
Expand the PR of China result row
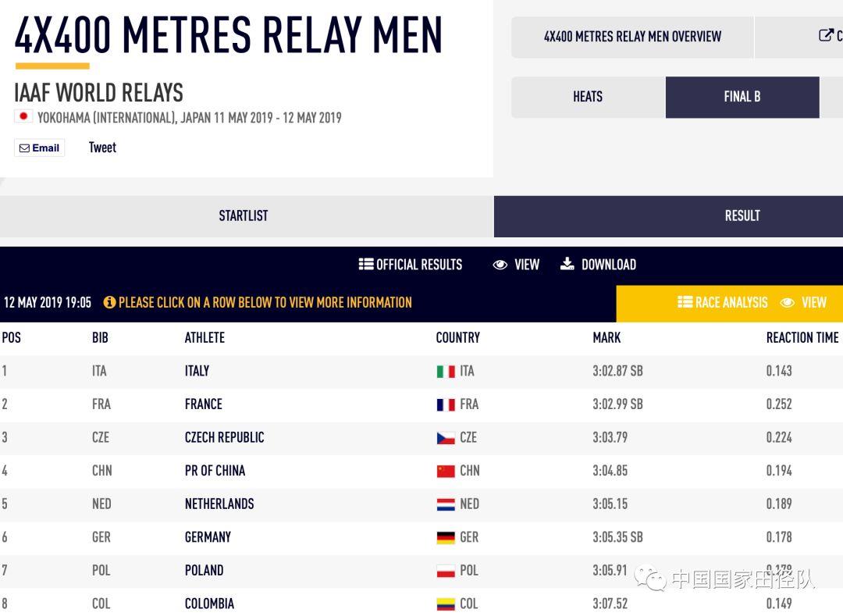pyautogui.click(x=421, y=472)
